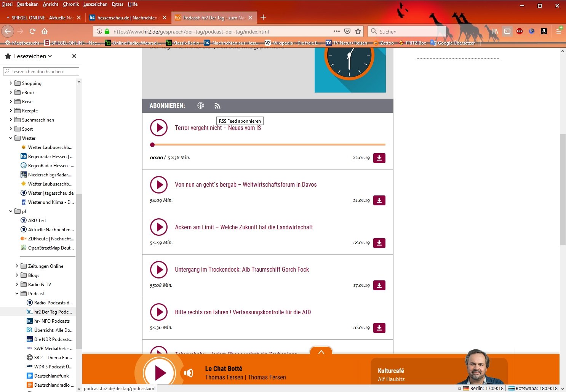Image resolution: width=566 pixels, height=392 pixels.
Task: Click the RSS feed subscribe icon
Action: pyautogui.click(x=217, y=106)
